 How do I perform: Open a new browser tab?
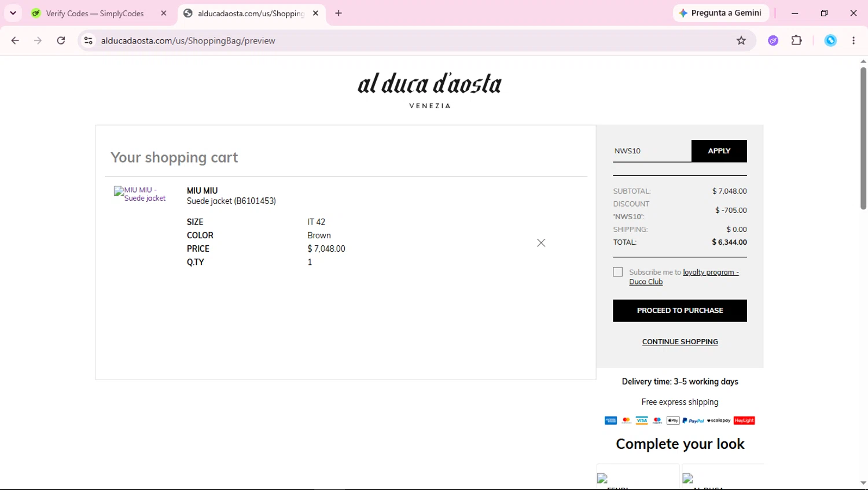(x=339, y=13)
